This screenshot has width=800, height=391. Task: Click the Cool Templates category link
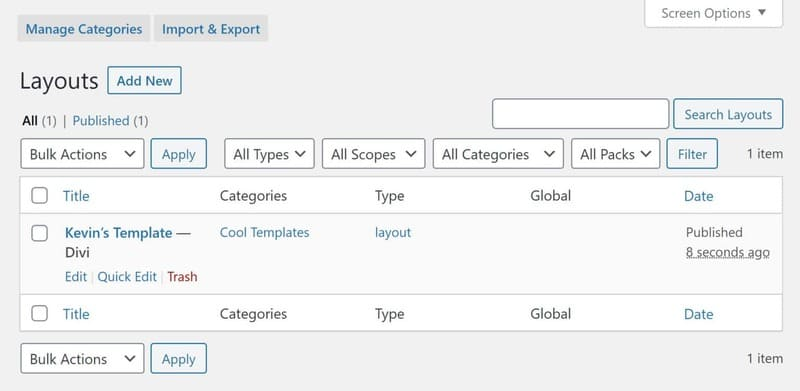tap(264, 233)
